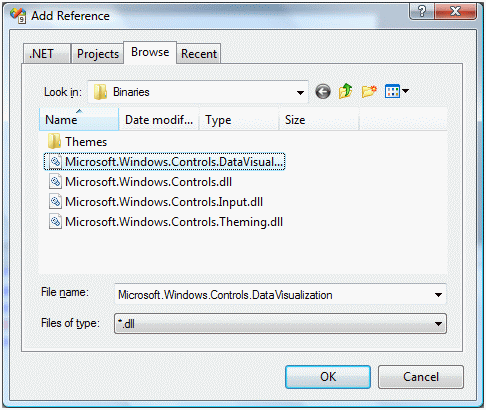Viewport: 486px width, 410px height.
Task: Go back using the round back arrow icon
Action: coord(323,92)
